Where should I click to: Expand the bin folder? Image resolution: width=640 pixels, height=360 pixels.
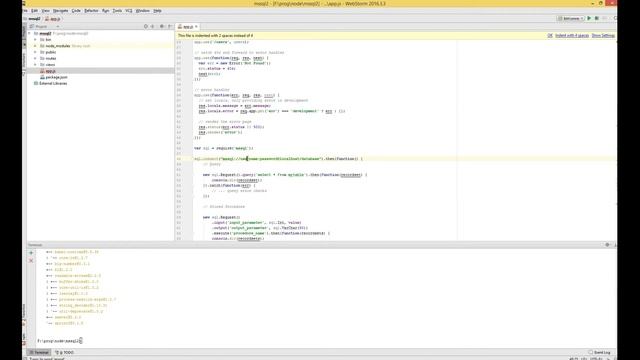(36, 40)
